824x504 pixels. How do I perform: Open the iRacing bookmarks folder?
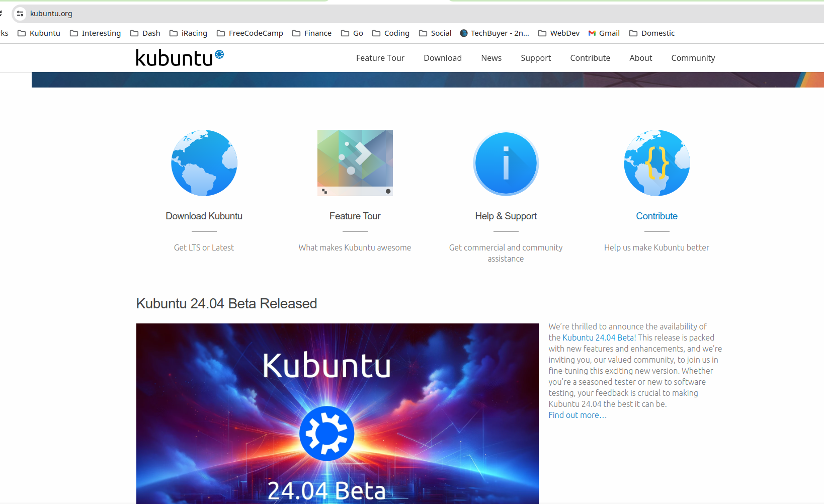(188, 33)
